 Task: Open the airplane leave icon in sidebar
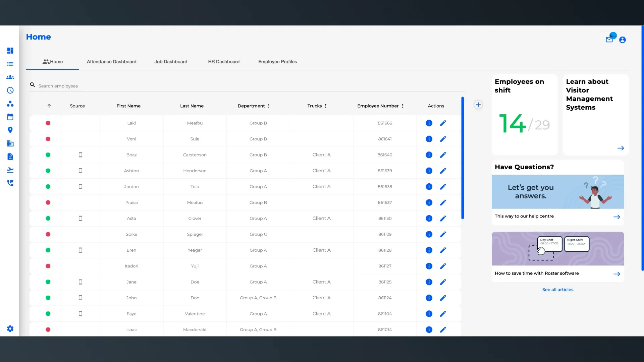click(10, 170)
